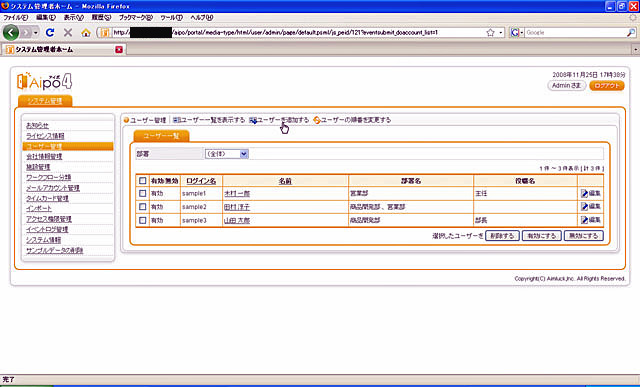Open user 木村 一郎 name link

pos(237,194)
